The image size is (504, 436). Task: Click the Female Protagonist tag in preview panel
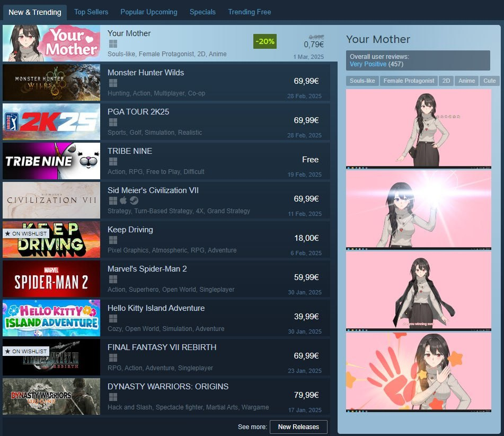point(409,81)
